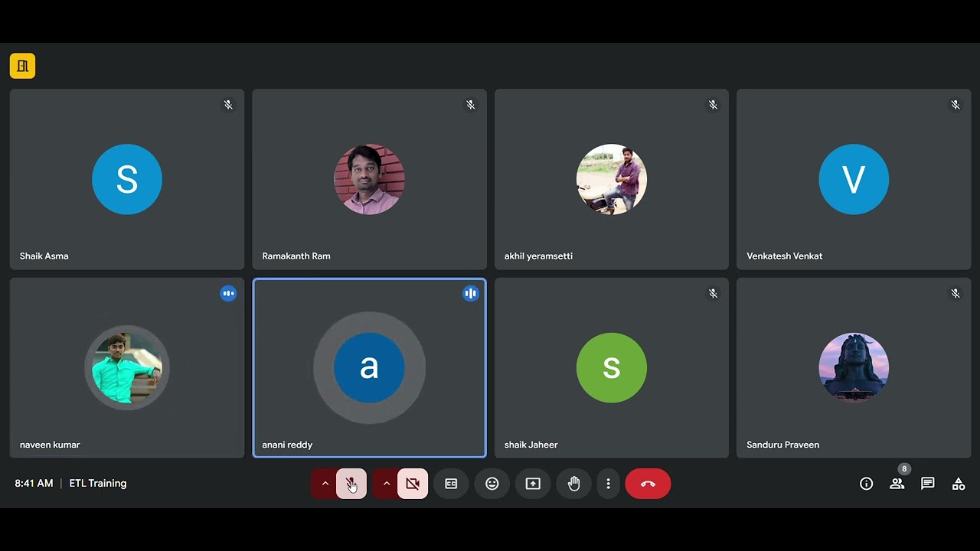Expand audio settings chevron beside microphone

(x=325, y=484)
